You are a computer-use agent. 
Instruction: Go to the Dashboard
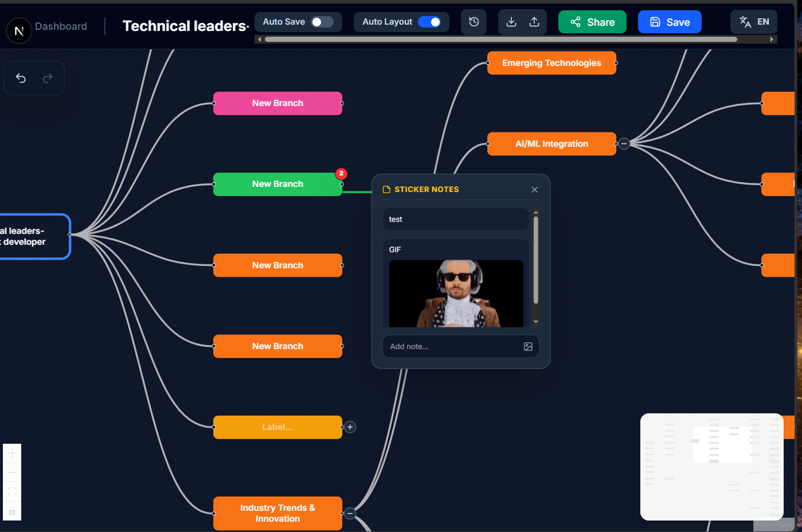click(61, 26)
